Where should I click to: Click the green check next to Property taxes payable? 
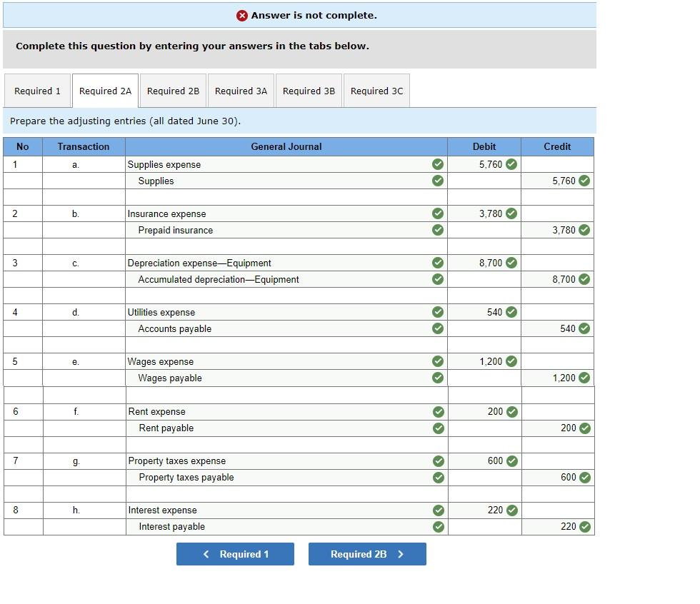pos(439,478)
